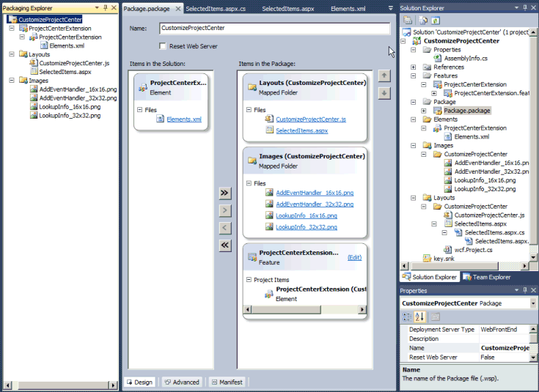
Task: Pin the Solution Explorer panel
Action: 525,7
